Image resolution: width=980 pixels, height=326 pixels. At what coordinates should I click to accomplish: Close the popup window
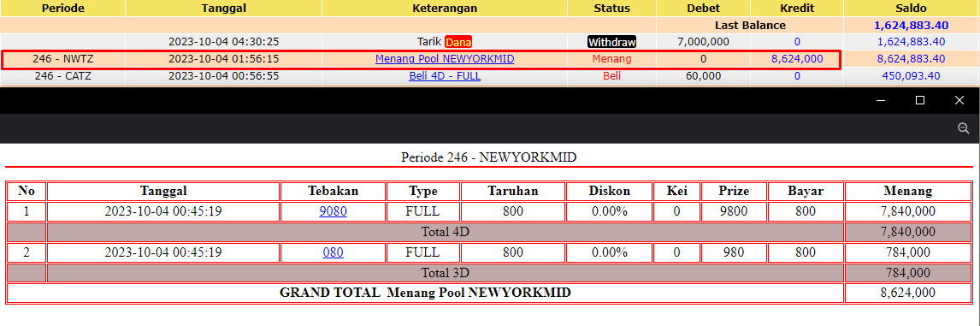pos(959,100)
